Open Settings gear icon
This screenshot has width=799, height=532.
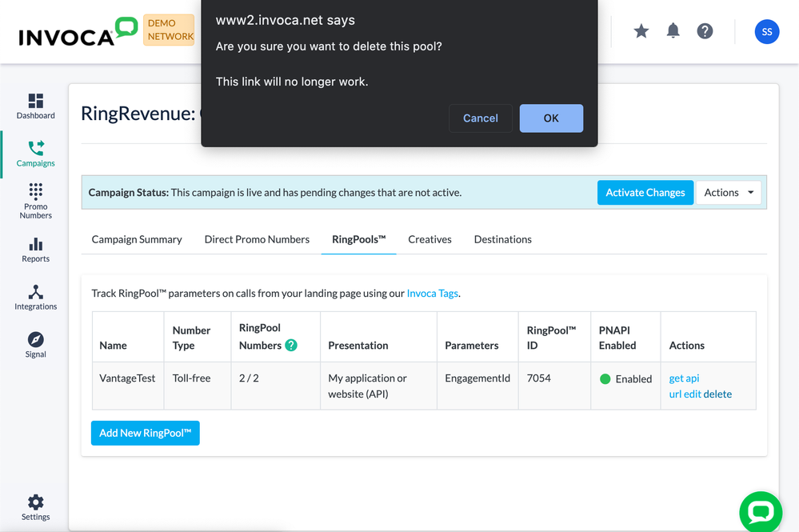(36, 502)
